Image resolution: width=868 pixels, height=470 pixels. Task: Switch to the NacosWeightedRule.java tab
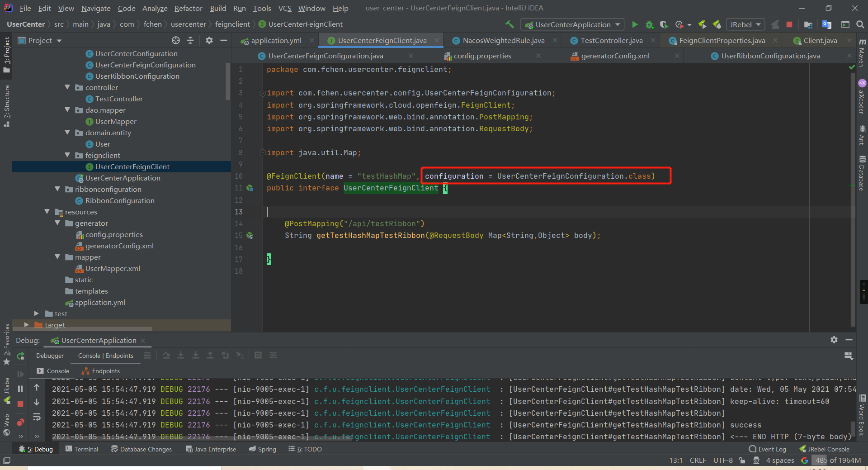[502, 40]
